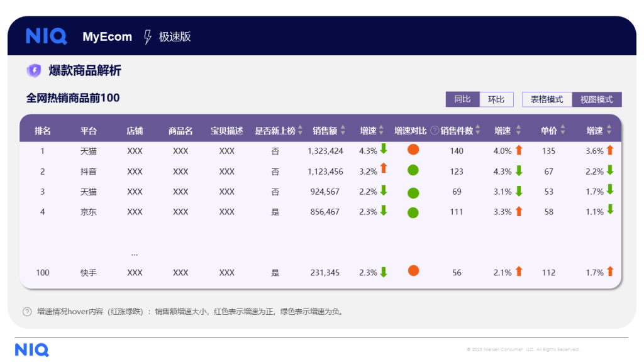Viewport: 644px width, 362px height.
Task: Click green growth comparison dot in row 4
Action: tap(413, 212)
